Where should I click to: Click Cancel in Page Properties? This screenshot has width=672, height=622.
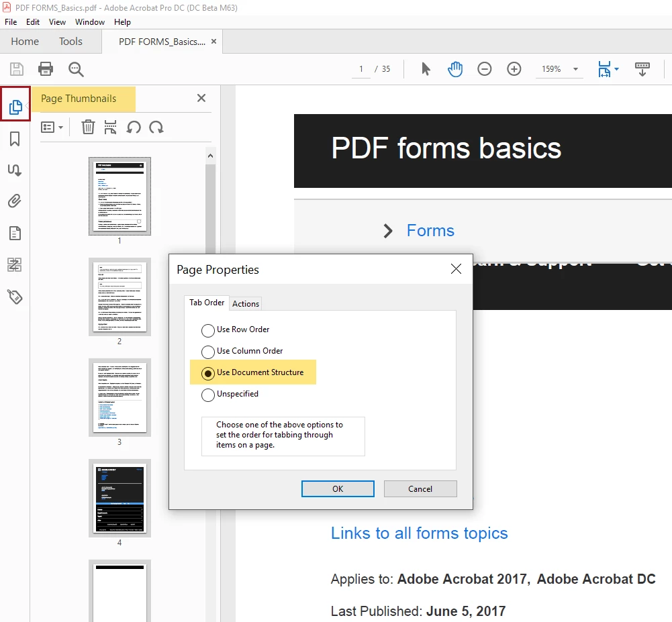pyautogui.click(x=420, y=488)
